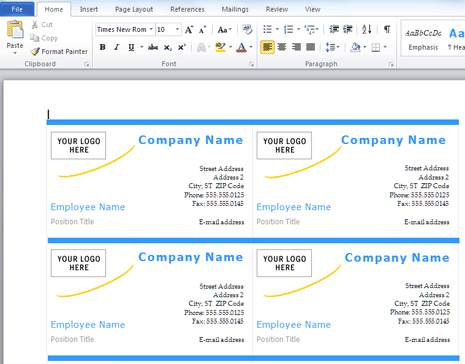465x364 pixels.
Task: Select the Format Painter tool
Action: click(x=59, y=51)
